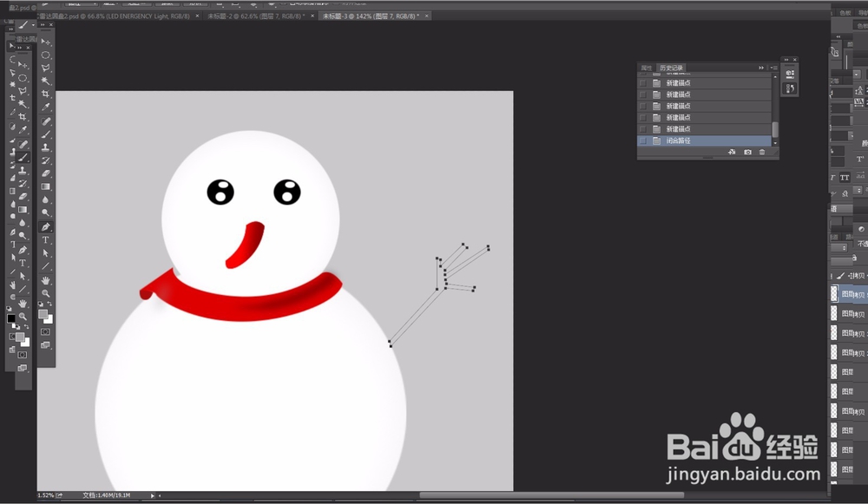Open status bar info arrow menu
This screenshot has width=868, height=504.
[153, 495]
